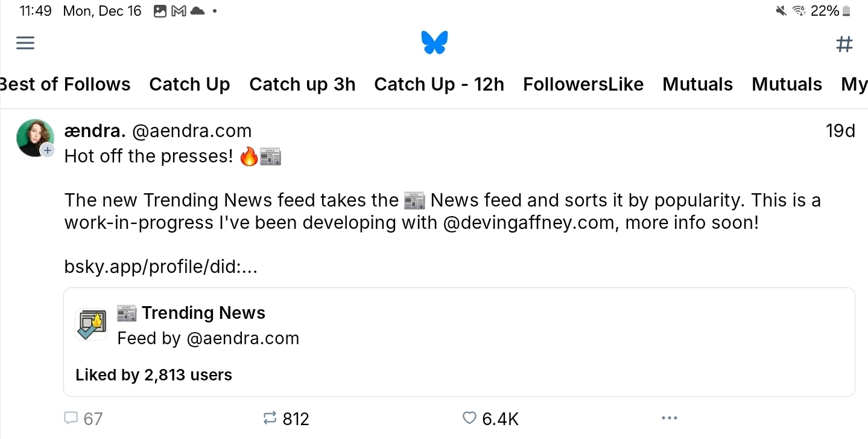Select the Catch Up feed tab

click(x=189, y=85)
